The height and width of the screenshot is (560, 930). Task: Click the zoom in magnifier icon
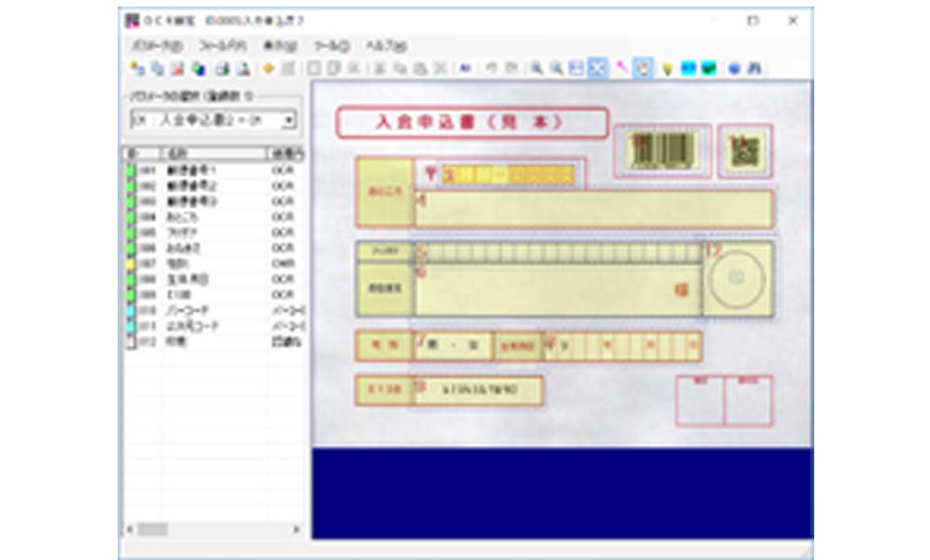coord(537,68)
